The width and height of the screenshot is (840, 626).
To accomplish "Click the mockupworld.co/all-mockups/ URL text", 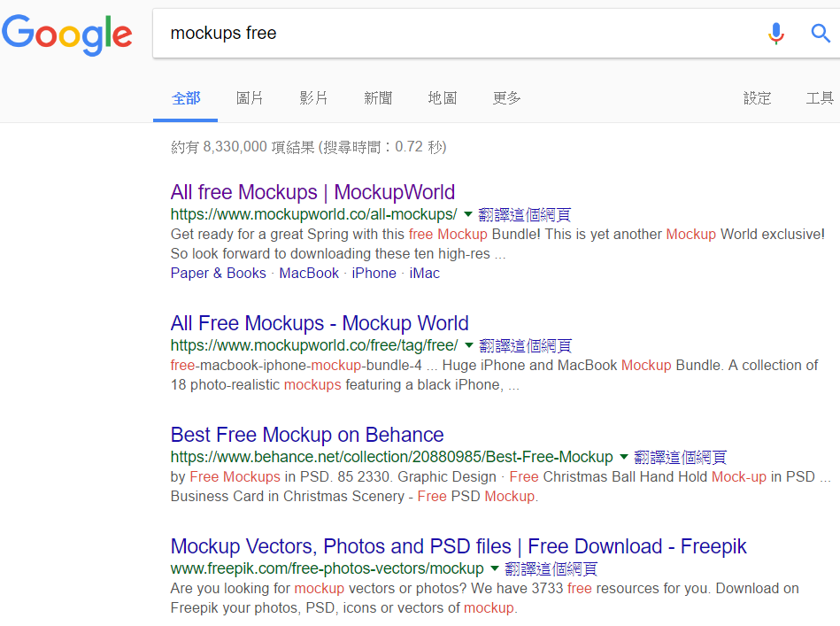I will [314, 214].
